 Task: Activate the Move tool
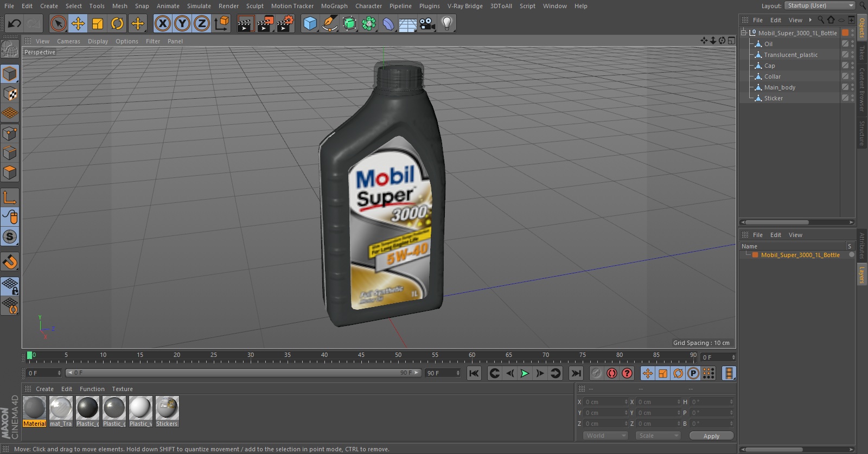click(x=78, y=23)
